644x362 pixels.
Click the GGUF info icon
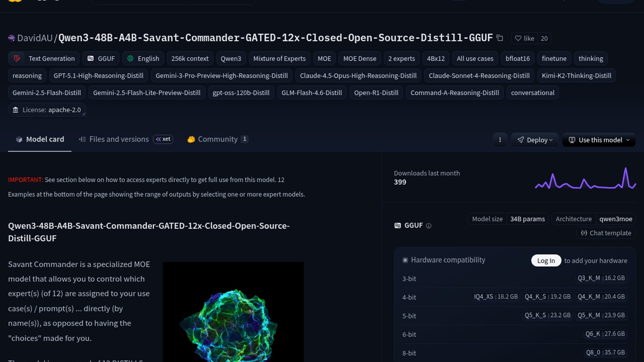(x=428, y=226)
